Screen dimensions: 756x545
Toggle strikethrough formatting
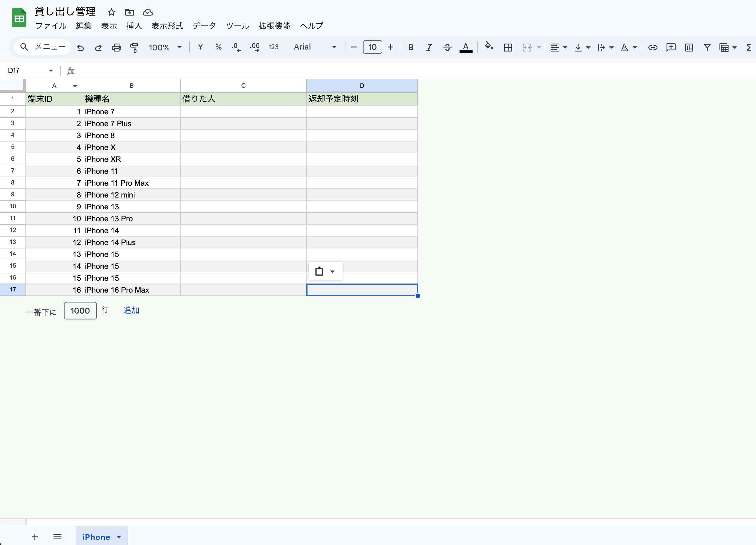(447, 48)
